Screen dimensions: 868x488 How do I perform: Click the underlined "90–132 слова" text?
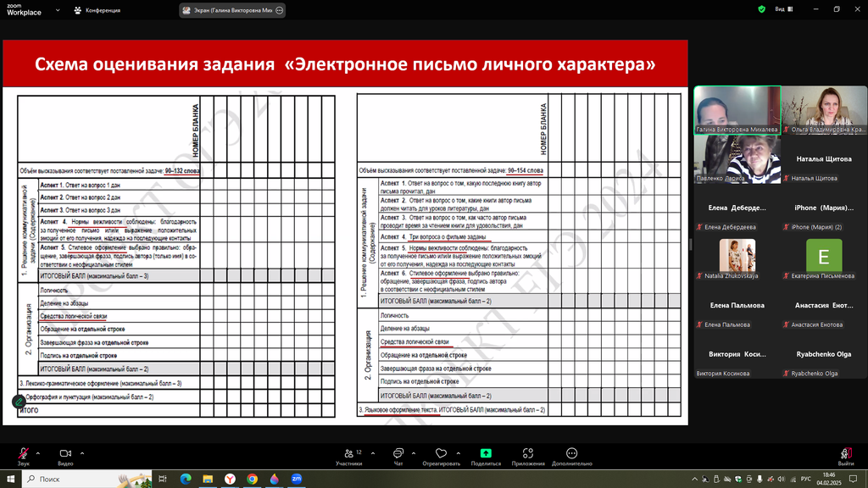coord(182,171)
